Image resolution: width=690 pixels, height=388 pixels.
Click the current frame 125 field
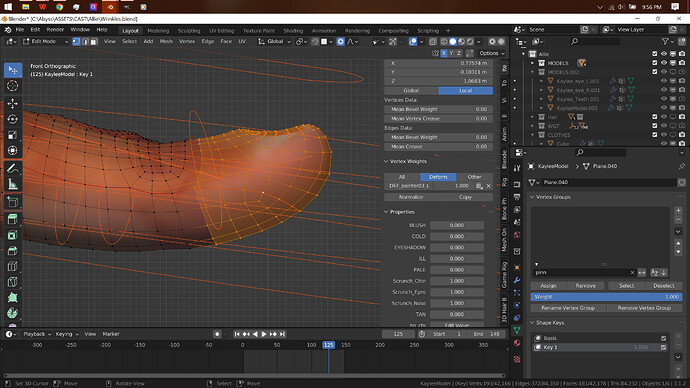398,334
